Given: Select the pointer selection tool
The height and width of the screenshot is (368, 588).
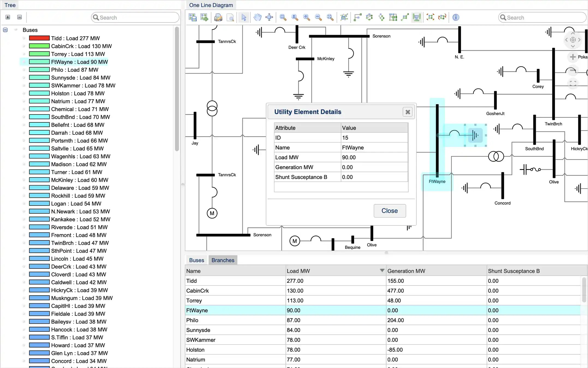Looking at the screenshot, I should pos(244,17).
